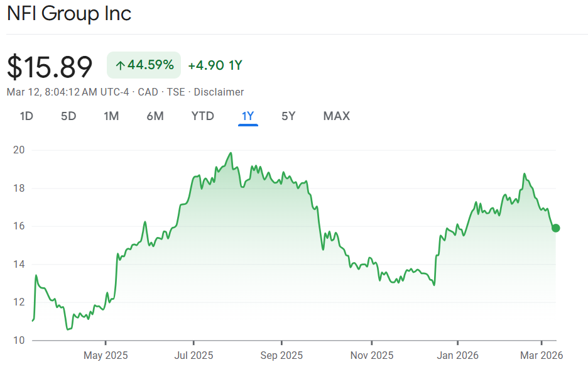Show the 1M chart range
Screen dimensions: 588x374
[111, 116]
